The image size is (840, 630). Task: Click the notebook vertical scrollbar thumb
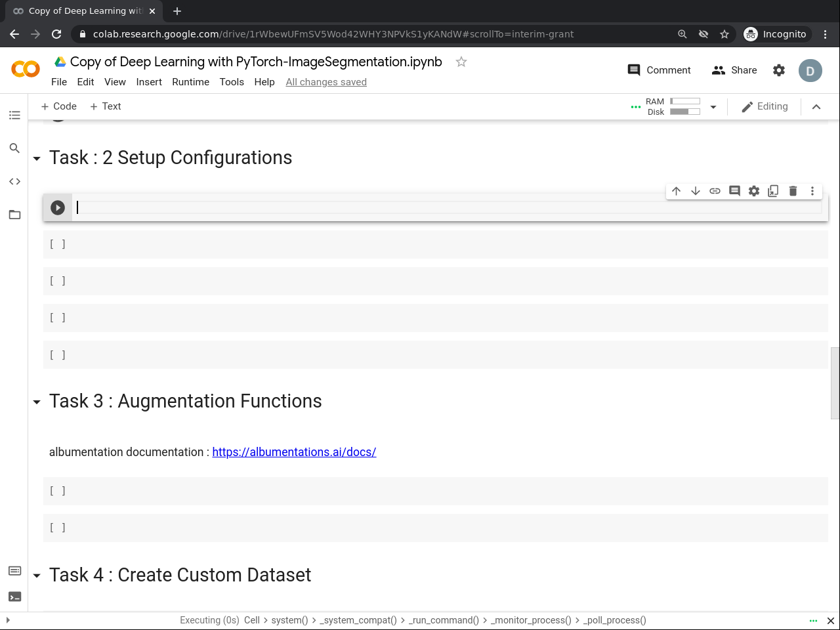coord(835,383)
